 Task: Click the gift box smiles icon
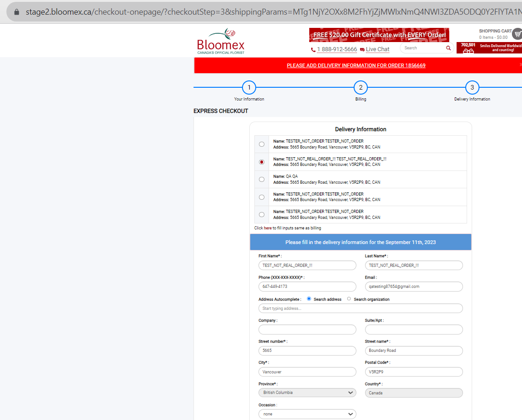(468, 51)
